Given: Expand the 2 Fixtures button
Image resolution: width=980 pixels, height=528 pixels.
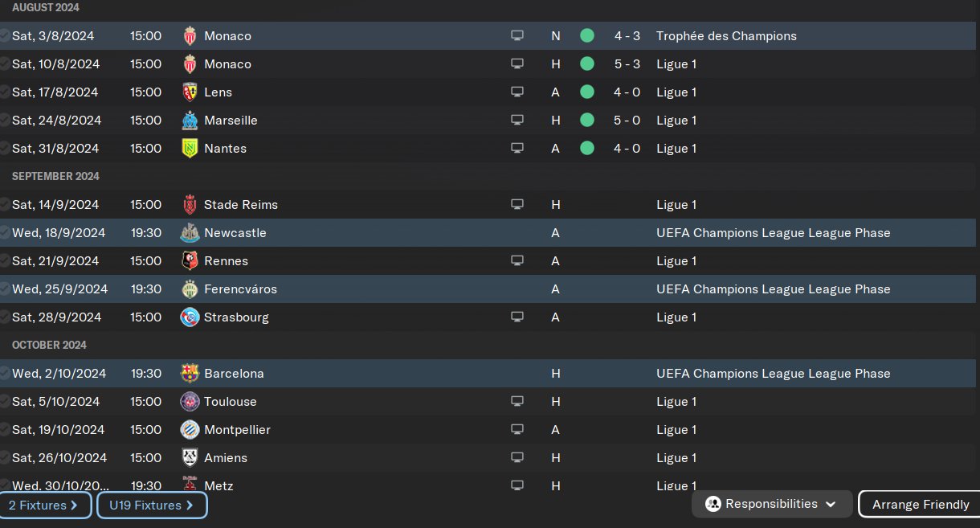Looking at the screenshot, I should [x=44, y=505].
